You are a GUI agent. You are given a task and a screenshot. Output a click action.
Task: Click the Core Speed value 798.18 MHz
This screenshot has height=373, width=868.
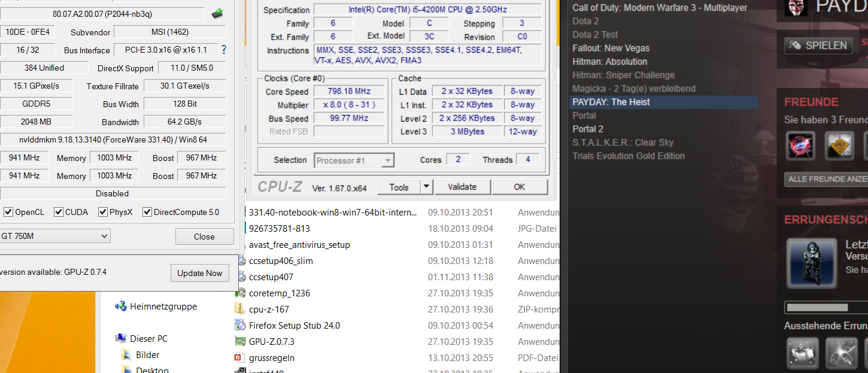pyautogui.click(x=348, y=92)
